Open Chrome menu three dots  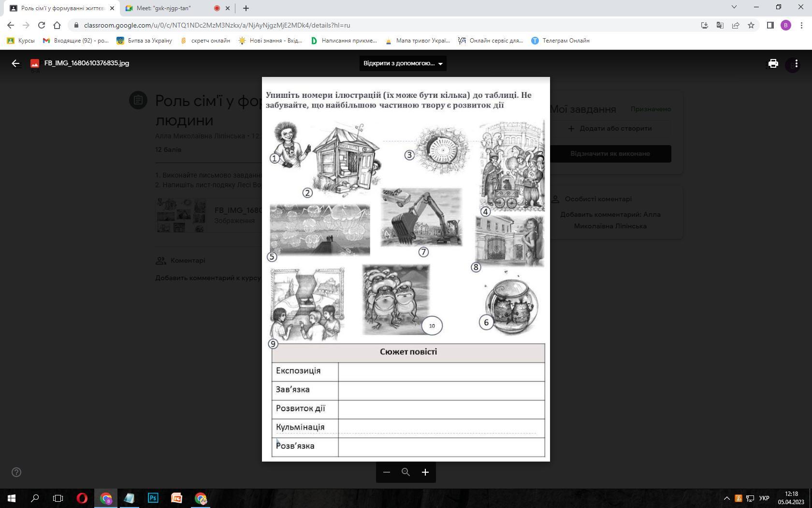801,25
